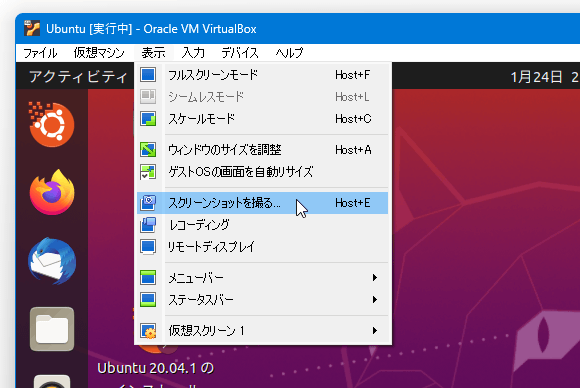Click the Host+E shortcut text
The width and height of the screenshot is (580, 388).
pos(353,203)
